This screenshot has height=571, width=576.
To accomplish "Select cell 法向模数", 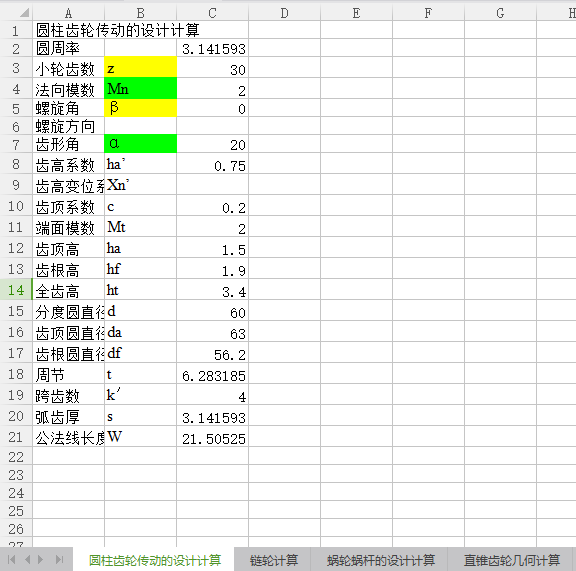I will coord(68,88).
